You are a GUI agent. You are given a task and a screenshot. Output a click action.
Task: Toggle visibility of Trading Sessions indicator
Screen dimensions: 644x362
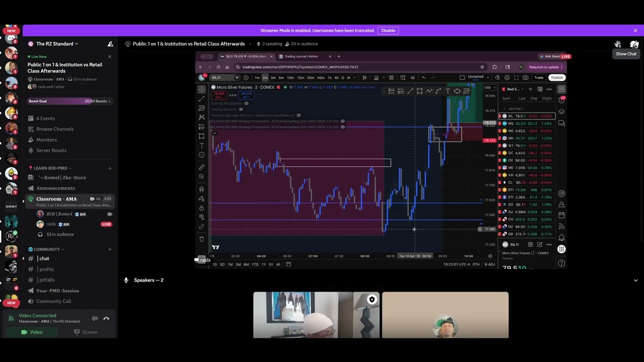(240, 109)
